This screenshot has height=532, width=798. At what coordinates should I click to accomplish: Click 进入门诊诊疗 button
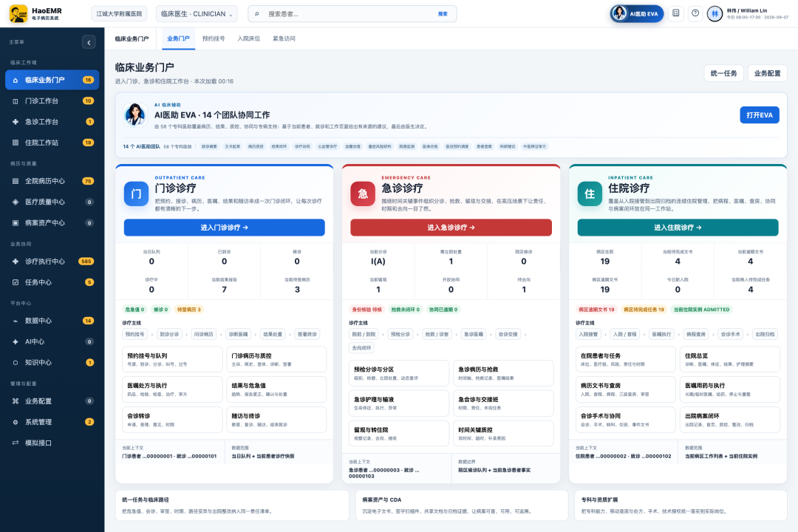pos(225,228)
